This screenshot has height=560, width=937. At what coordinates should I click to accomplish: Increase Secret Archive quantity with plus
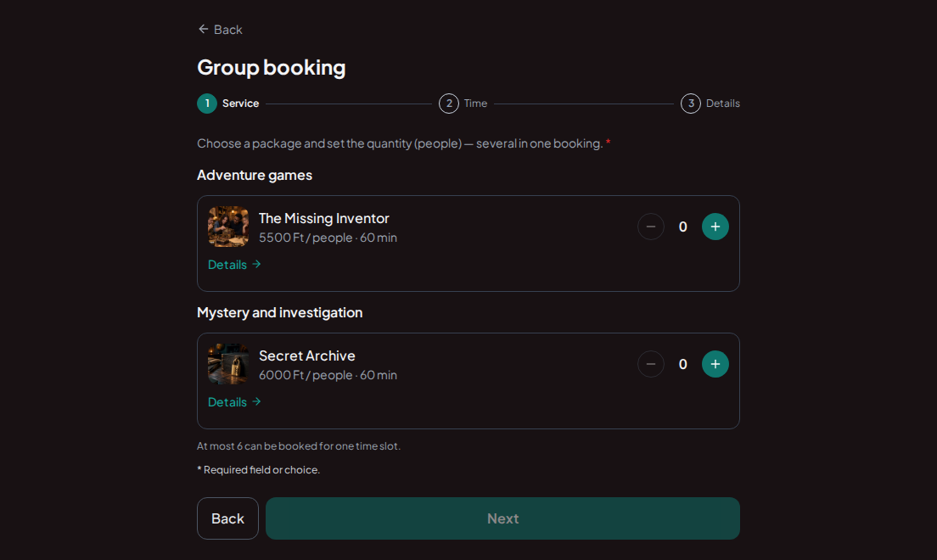click(715, 364)
